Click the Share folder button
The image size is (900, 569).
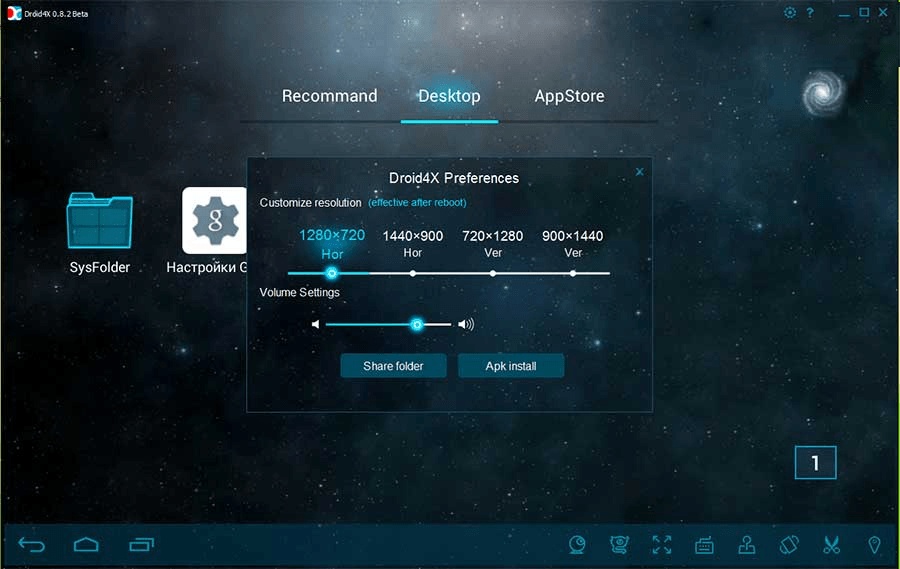click(393, 366)
